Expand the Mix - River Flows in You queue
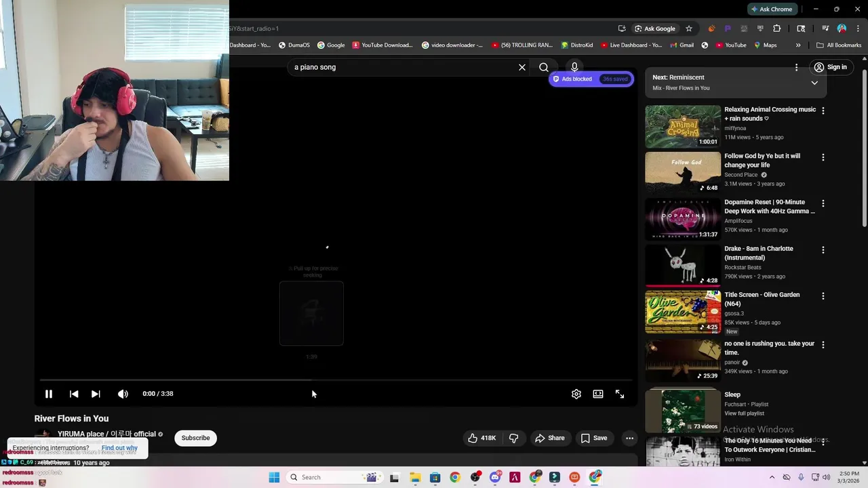The height and width of the screenshot is (488, 868). tap(814, 83)
